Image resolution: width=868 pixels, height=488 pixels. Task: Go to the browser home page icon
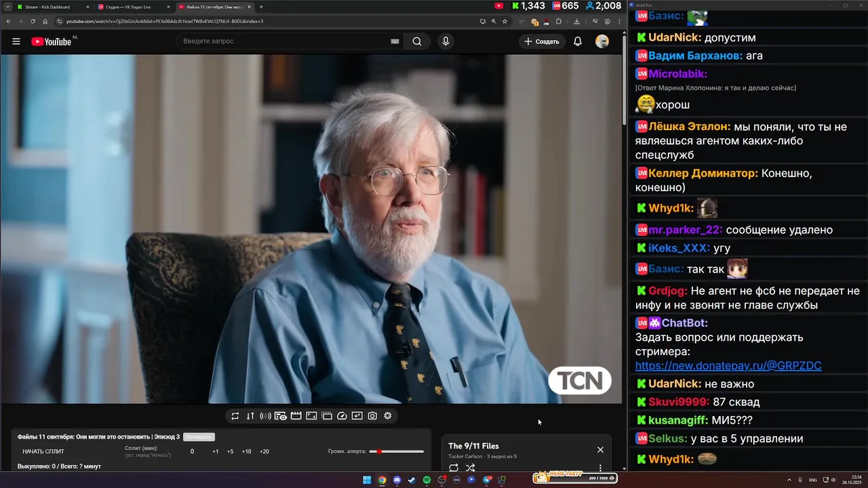(x=45, y=21)
